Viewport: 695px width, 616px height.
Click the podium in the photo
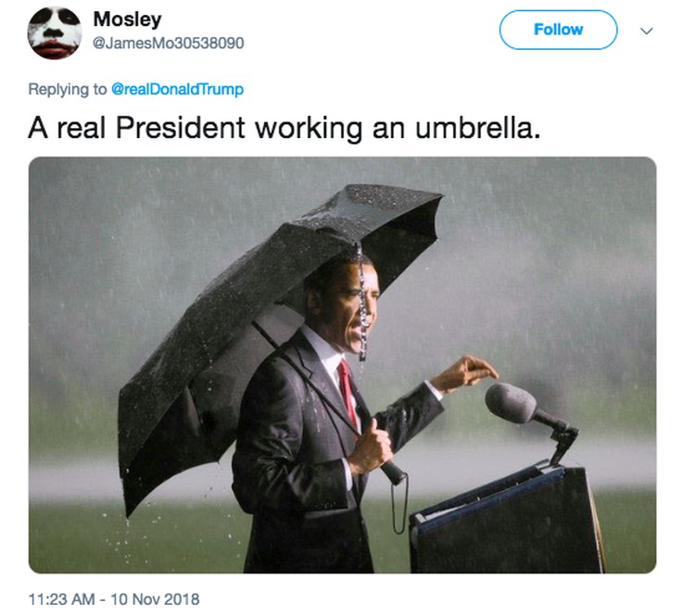pyautogui.click(x=508, y=519)
